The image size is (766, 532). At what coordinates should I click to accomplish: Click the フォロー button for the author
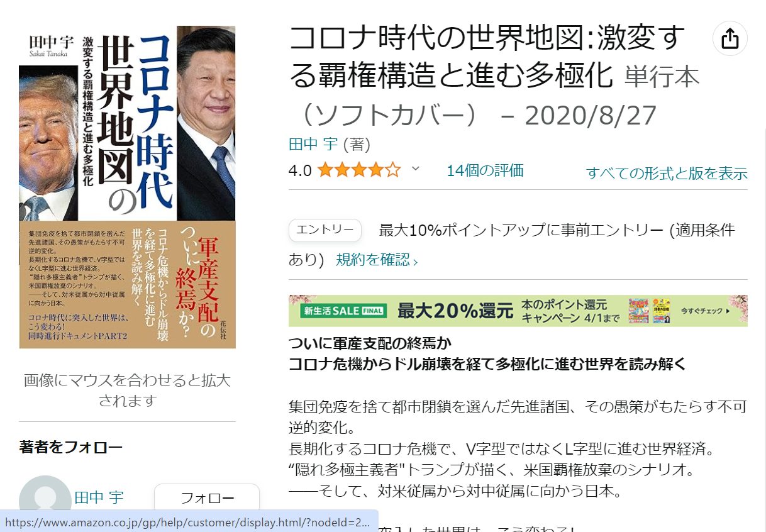point(207,499)
